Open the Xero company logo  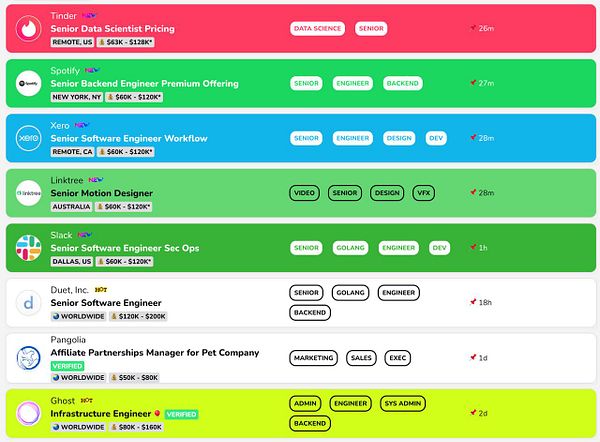pos(28,138)
